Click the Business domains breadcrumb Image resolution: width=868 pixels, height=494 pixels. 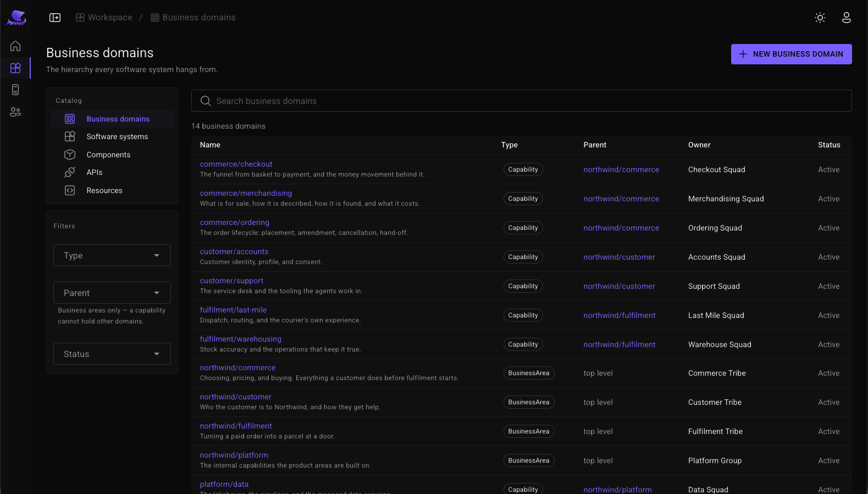coord(193,18)
